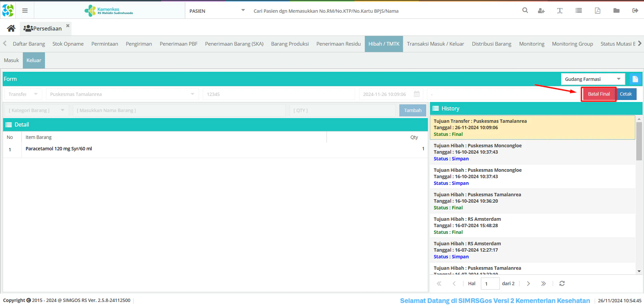Click the logout icon in top bar
This screenshot has width=644, height=306.
(635, 11)
